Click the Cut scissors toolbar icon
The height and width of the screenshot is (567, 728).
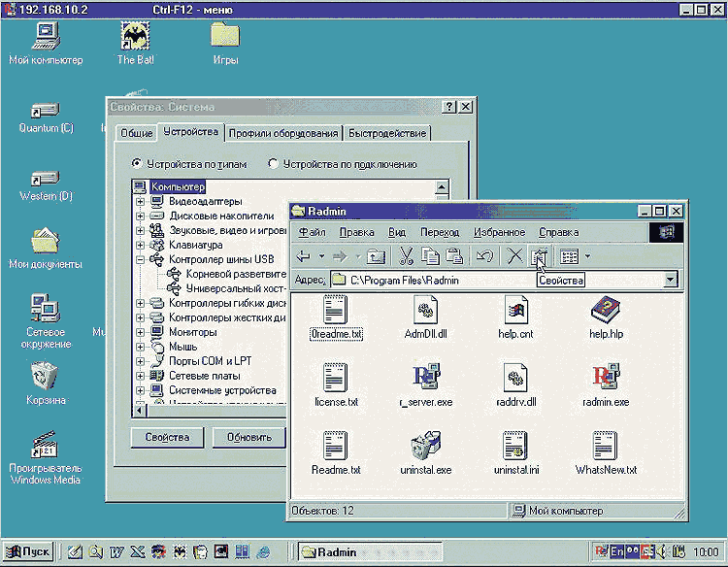coord(407,256)
